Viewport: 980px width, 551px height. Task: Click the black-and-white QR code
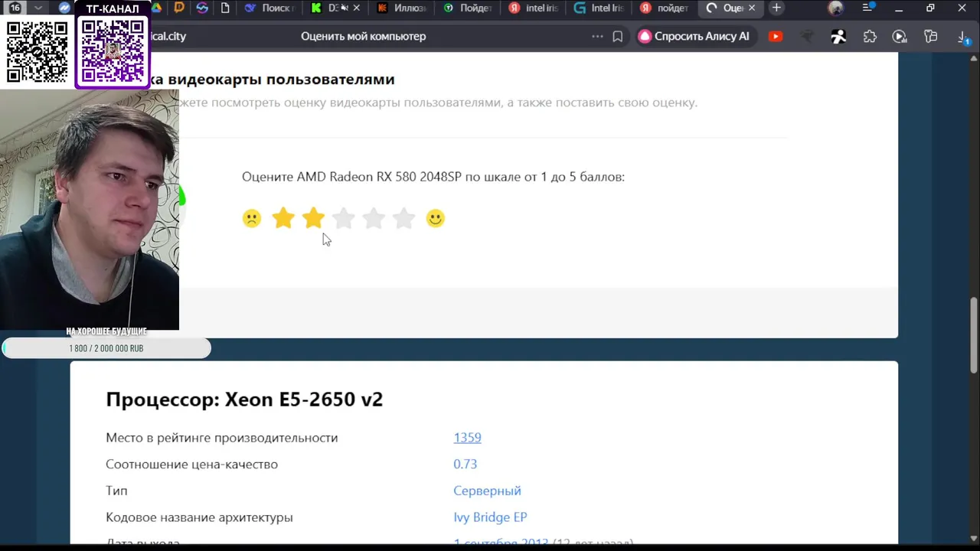37,51
